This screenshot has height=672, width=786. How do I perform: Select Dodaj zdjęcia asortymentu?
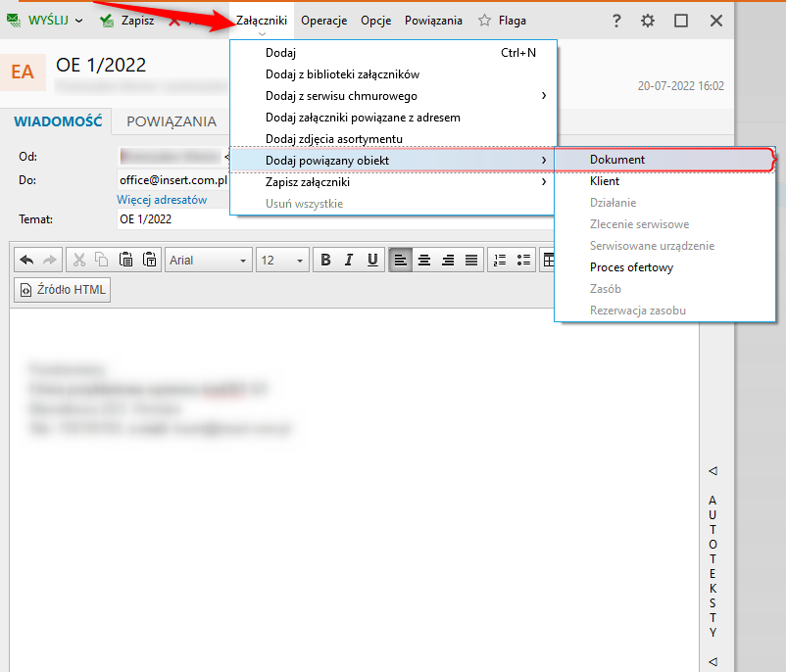(394, 139)
